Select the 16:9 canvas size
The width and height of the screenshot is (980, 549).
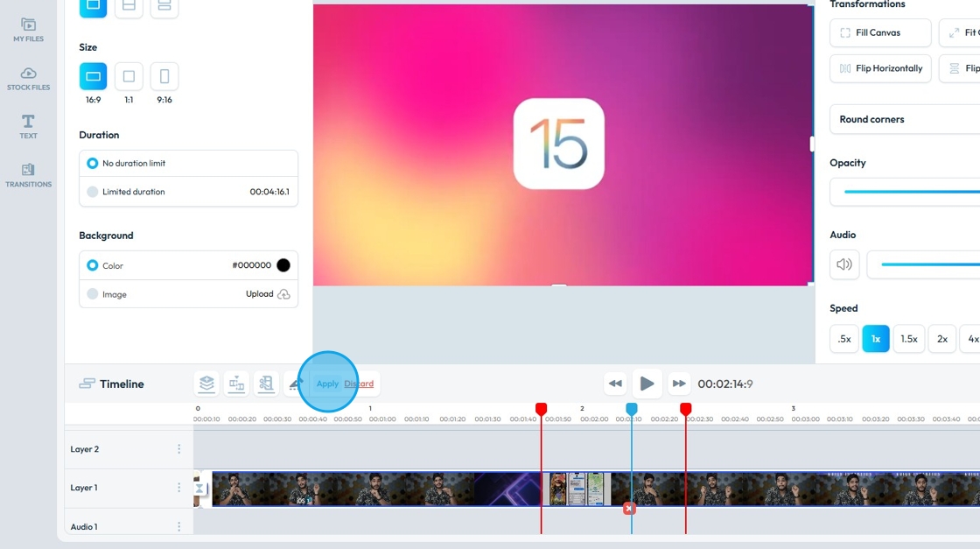[93, 76]
